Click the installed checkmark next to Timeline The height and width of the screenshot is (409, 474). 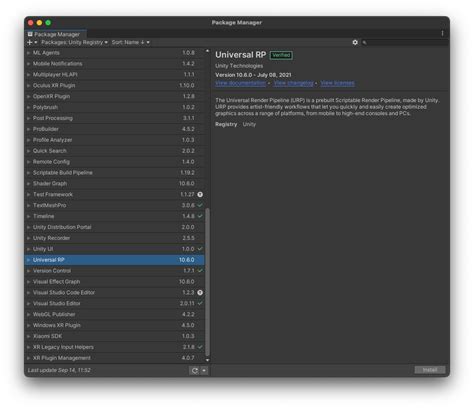coord(200,216)
